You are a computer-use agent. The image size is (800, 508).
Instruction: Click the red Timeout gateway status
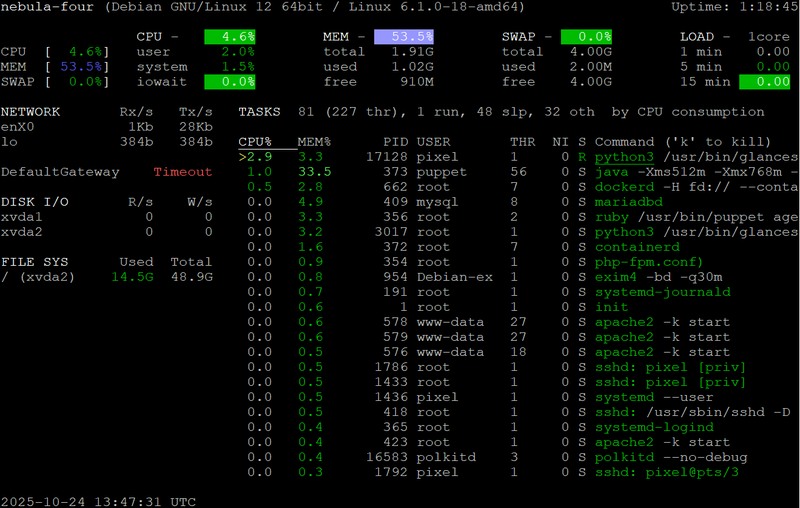(183, 172)
